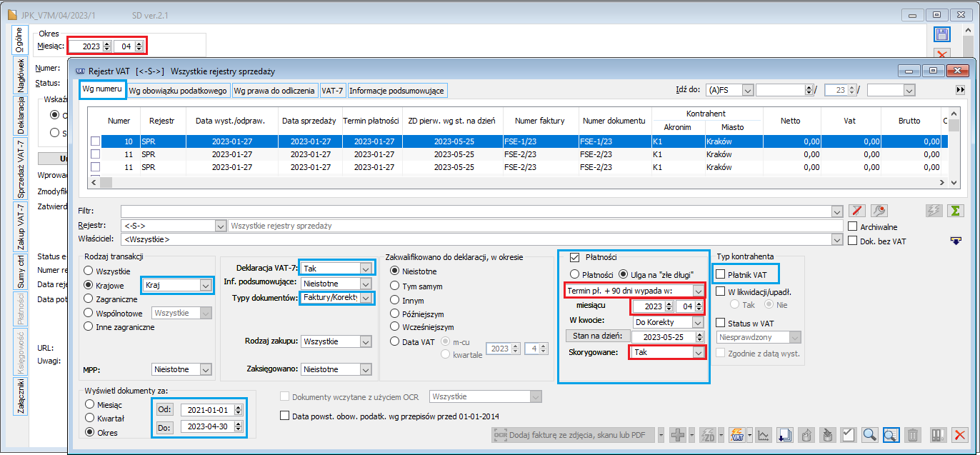
Task: Enable the W likwidacji/upadł. checkbox
Action: pyautogui.click(x=721, y=291)
